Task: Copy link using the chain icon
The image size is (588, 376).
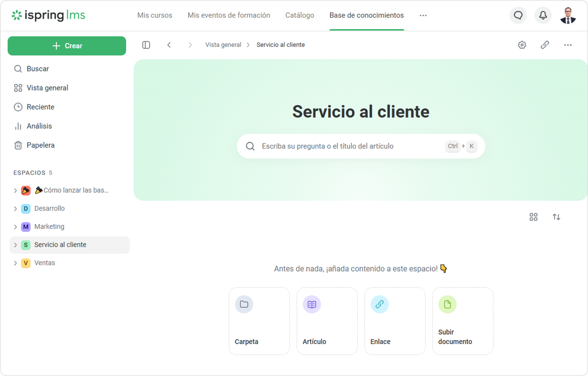Action: tap(545, 45)
